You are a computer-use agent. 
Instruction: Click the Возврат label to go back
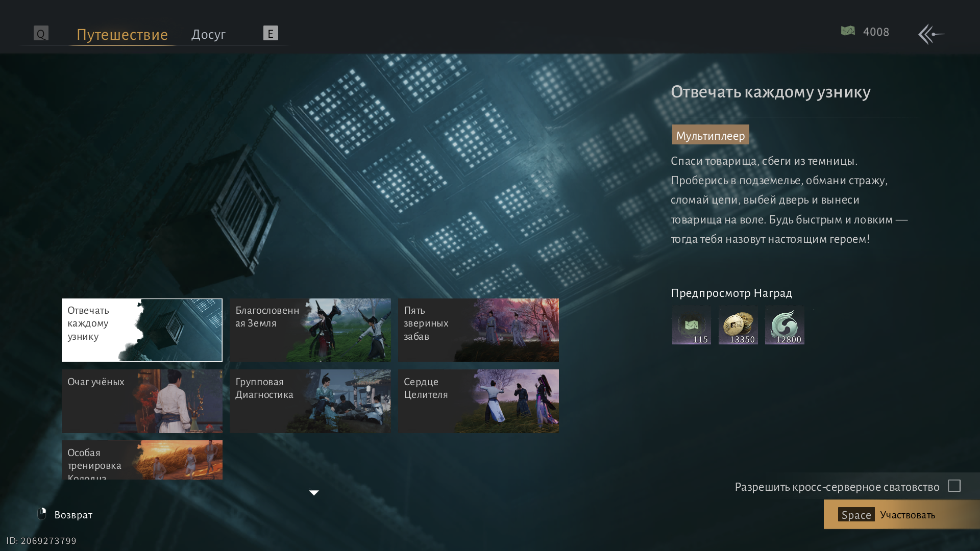(73, 515)
